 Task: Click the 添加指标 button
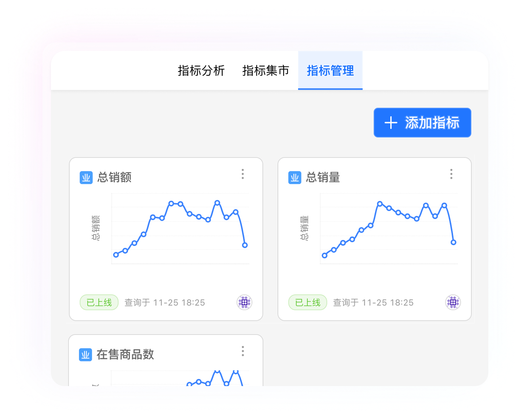tap(423, 123)
